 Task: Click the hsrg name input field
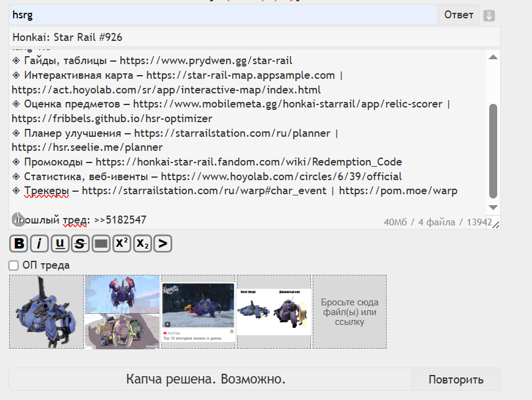(x=223, y=15)
